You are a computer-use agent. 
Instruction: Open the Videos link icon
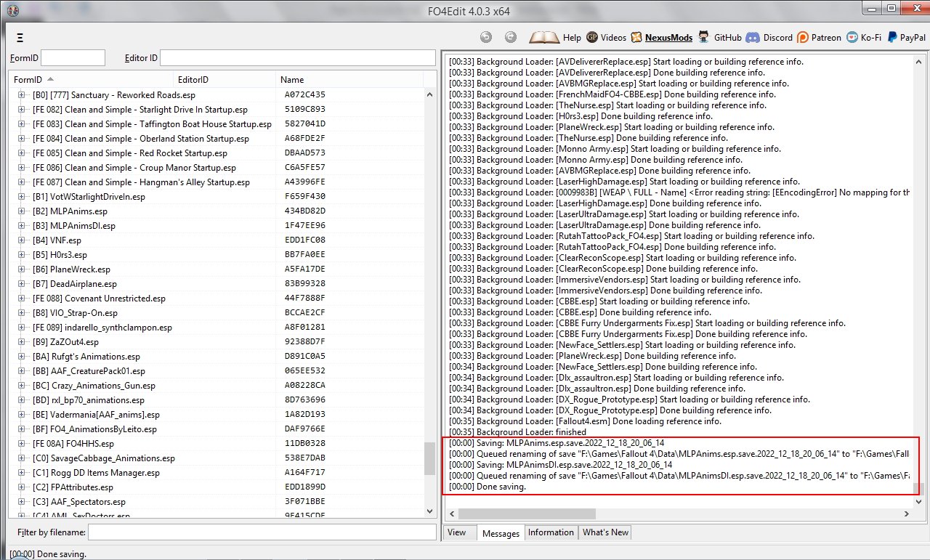click(x=592, y=37)
